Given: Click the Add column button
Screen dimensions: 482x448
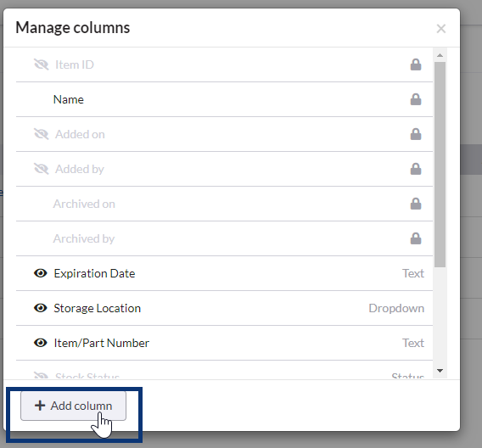Looking at the screenshot, I should pyautogui.click(x=73, y=406).
